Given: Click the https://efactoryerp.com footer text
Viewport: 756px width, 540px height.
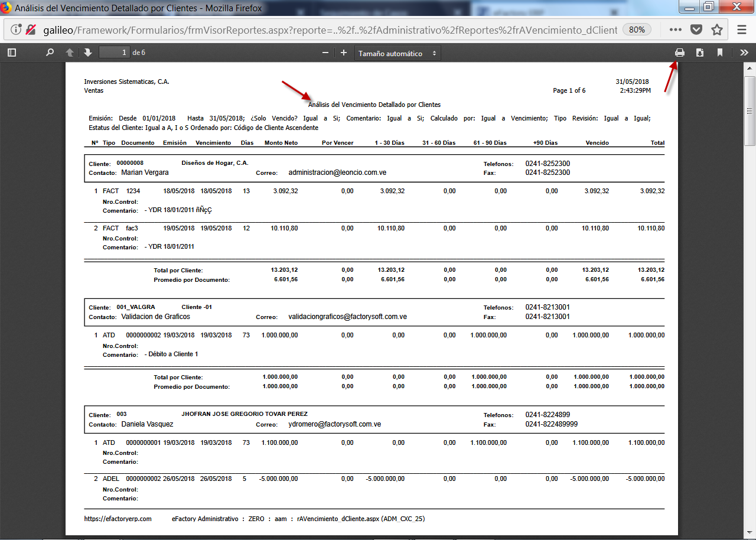Looking at the screenshot, I should point(118,519).
